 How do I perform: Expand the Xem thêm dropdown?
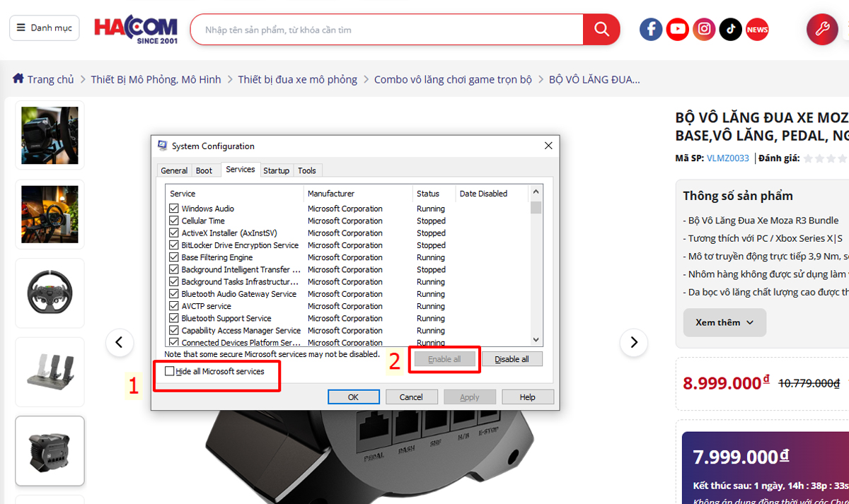click(724, 322)
